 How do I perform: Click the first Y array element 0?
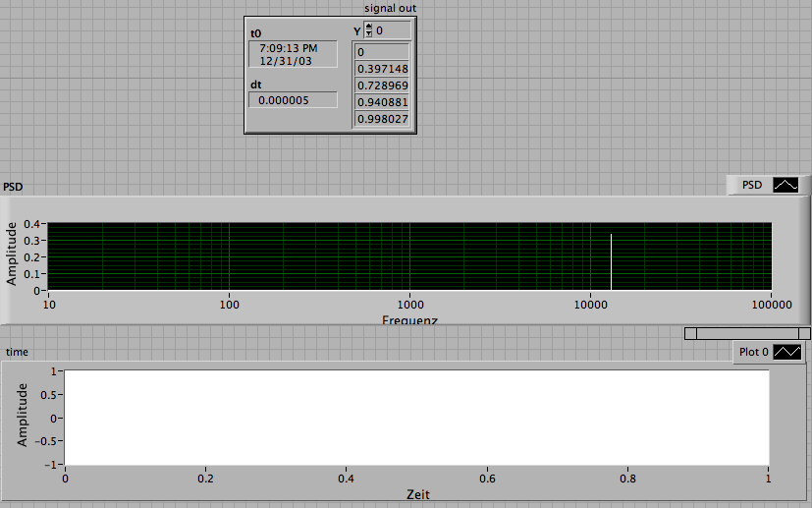(382, 52)
